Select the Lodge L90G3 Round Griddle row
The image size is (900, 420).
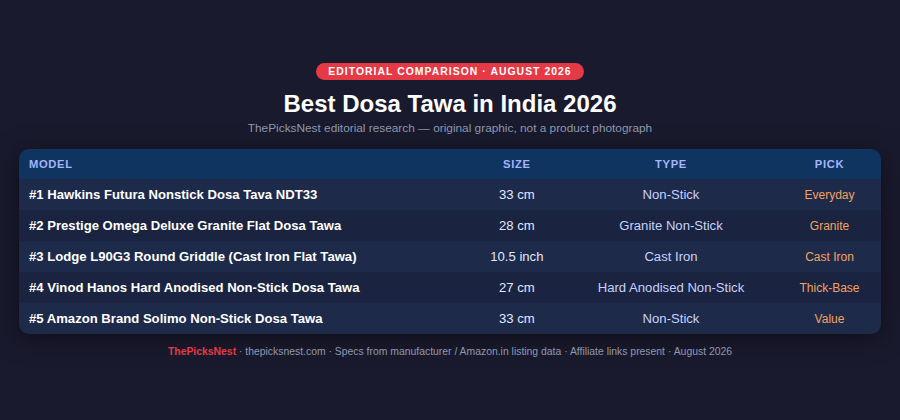pyautogui.click(x=450, y=256)
